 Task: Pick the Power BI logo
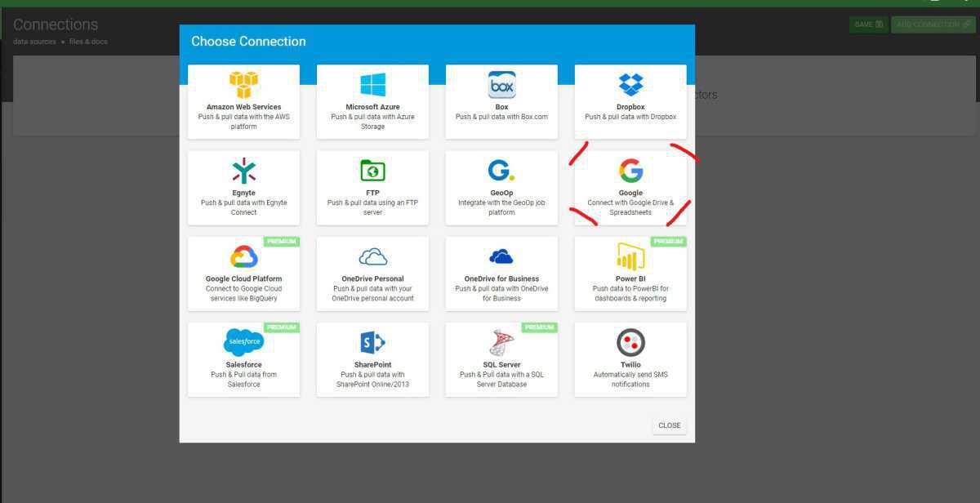tap(630, 256)
